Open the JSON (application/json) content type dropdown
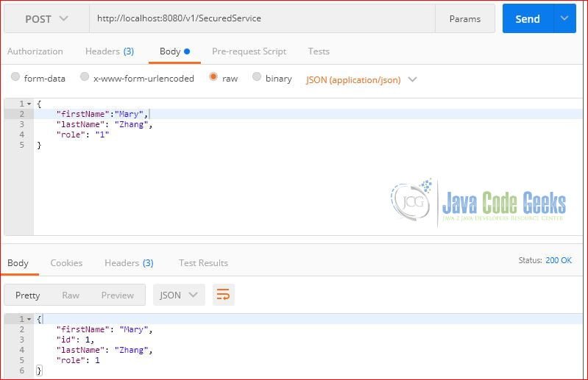The height and width of the screenshot is (380, 588). coord(361,79)
